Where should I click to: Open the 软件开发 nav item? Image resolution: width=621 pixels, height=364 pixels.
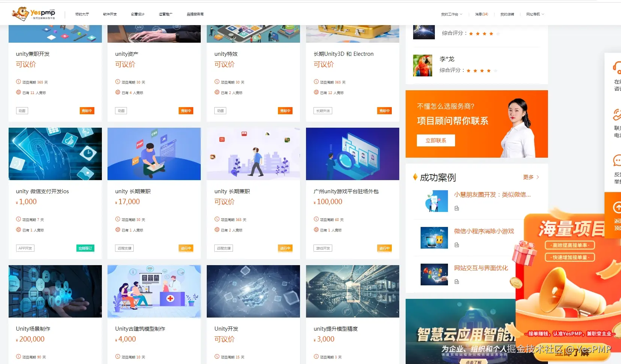[x=110, y=14]
